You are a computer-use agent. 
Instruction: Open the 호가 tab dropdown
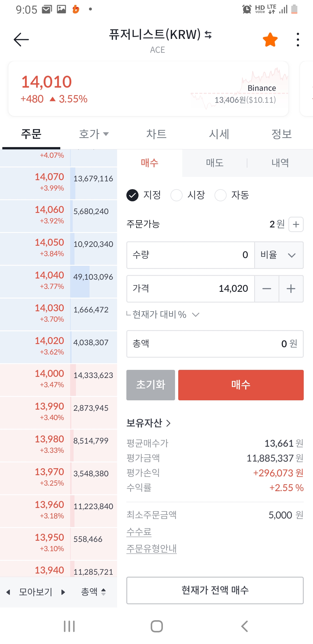[x=94, y=134]
